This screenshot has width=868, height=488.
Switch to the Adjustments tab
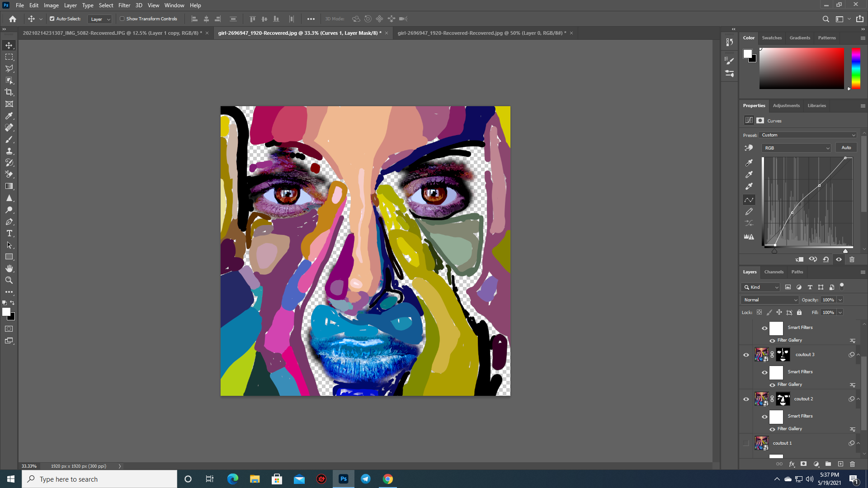[786, 106]
